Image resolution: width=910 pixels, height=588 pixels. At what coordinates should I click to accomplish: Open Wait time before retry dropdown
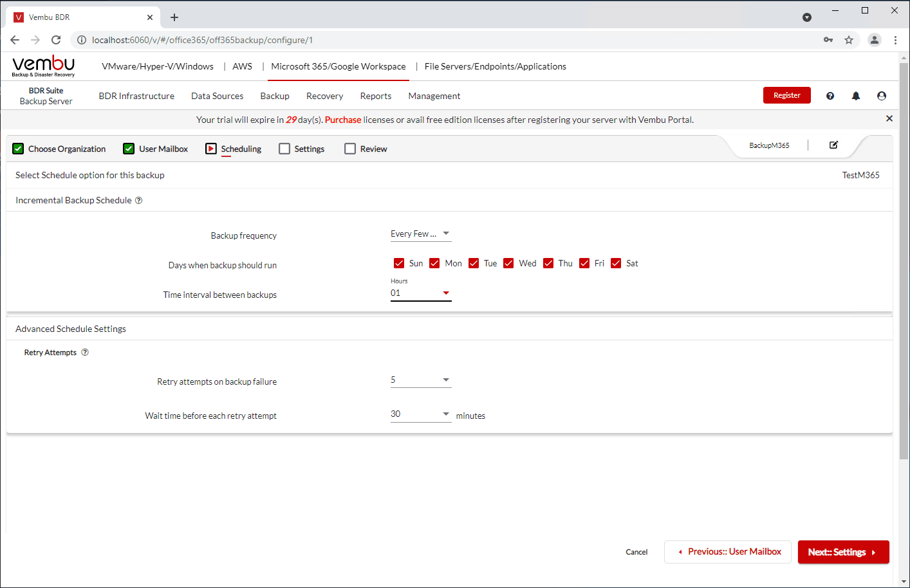[421, 414]
